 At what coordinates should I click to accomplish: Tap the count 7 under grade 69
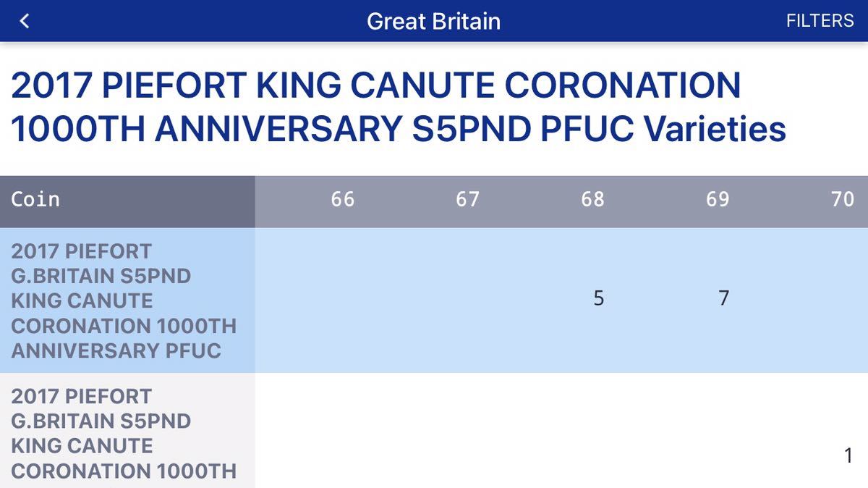tap(723, 298)
